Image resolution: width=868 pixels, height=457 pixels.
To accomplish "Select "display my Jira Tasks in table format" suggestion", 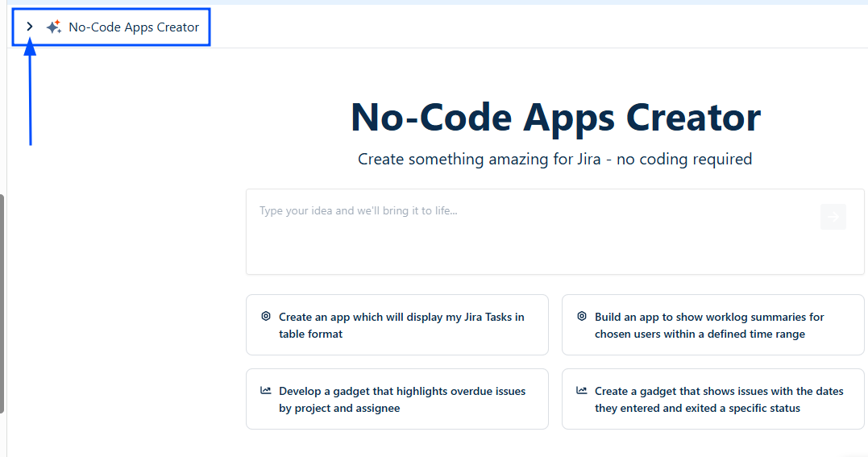I will (401, 325).
